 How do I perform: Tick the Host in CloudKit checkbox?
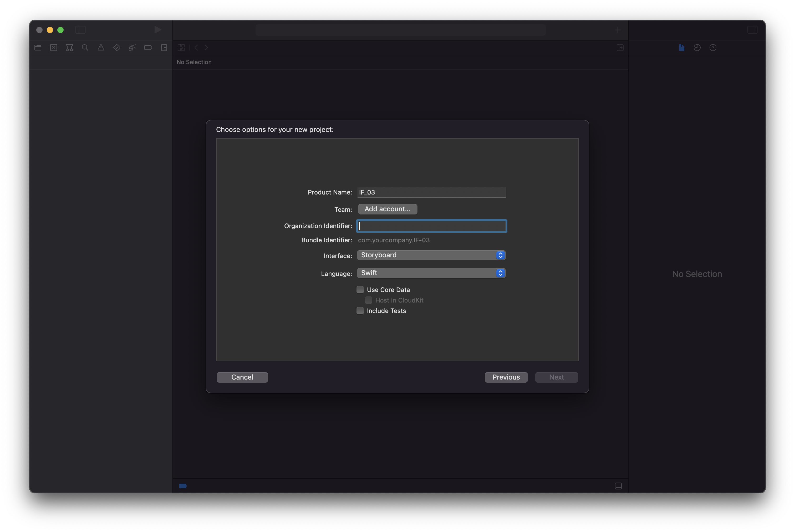click(369, 300)
